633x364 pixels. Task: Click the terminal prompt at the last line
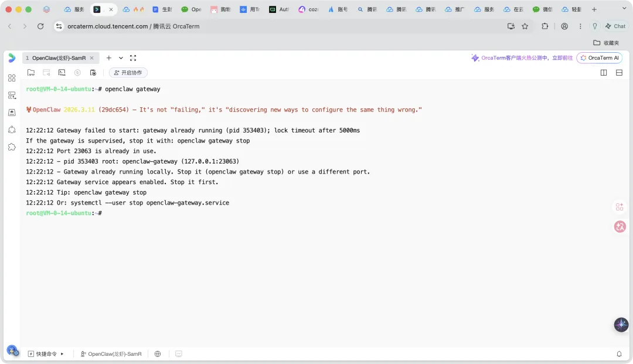[64, 213]
